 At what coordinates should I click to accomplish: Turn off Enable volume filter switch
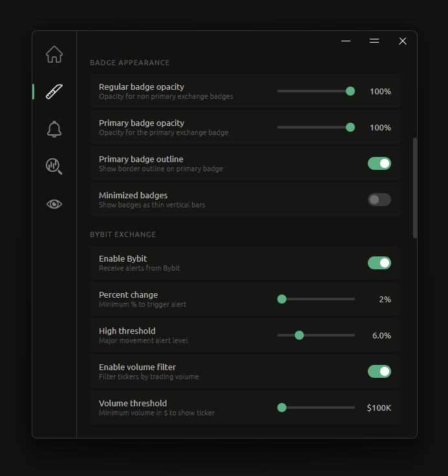[x=379, y=371]
